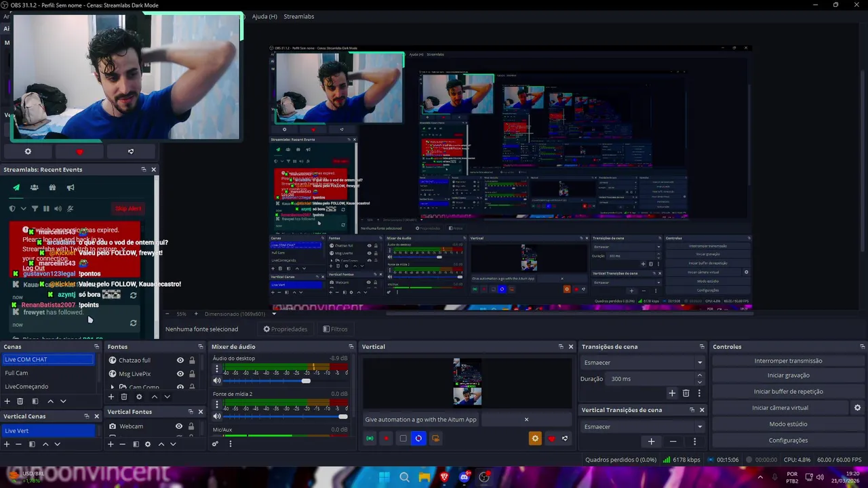Screen dimensions: 868x488
Task: Open source properties gear in Fontes toolbar
Action: (139, 397)
